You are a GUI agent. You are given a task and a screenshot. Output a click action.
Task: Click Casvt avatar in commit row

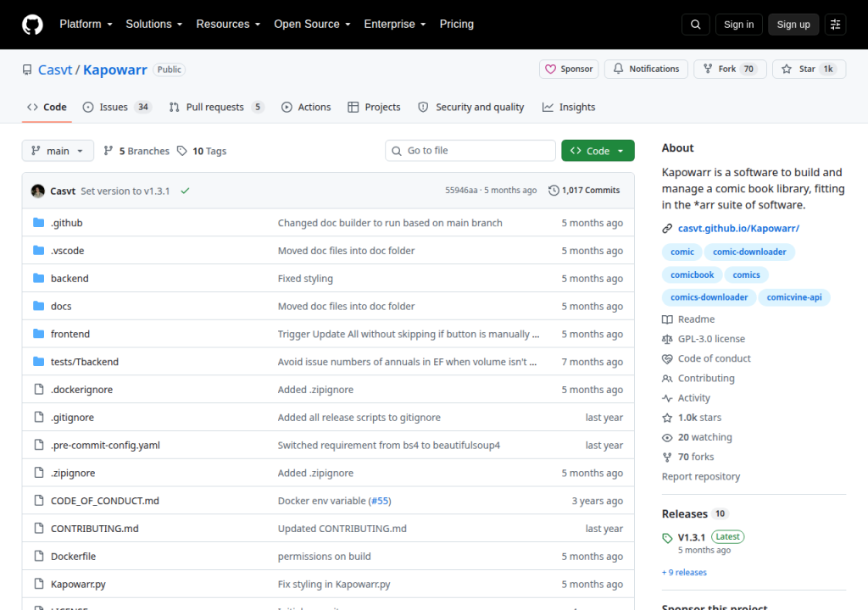coord(38,191)
